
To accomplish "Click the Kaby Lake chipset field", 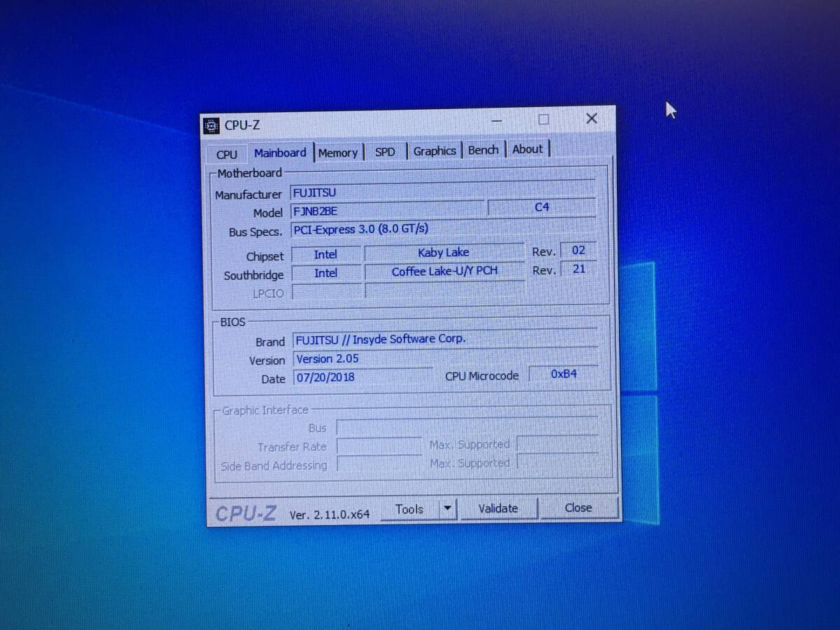I will (x=444, y=253).
